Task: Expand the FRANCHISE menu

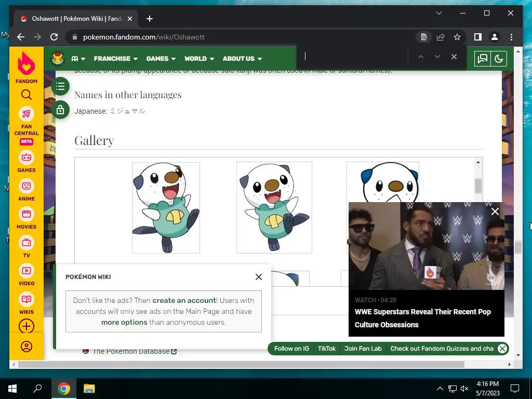Action: [x=116, y=59]
